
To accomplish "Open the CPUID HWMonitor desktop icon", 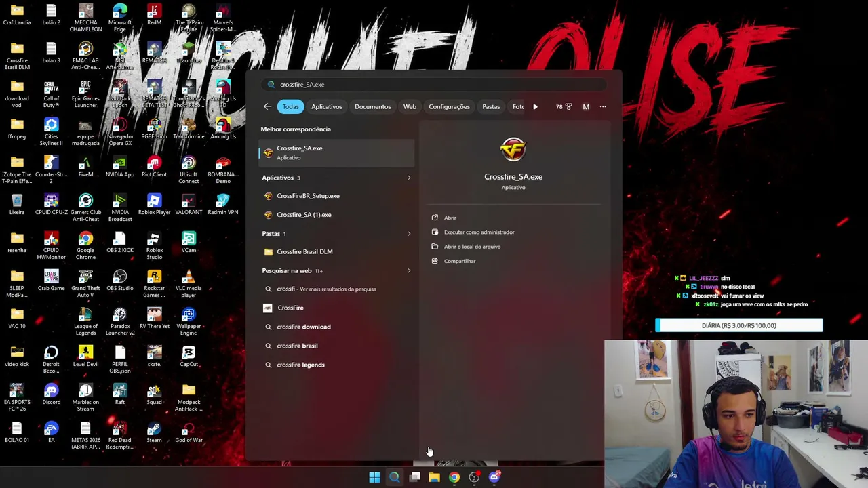I will [51, 246].
